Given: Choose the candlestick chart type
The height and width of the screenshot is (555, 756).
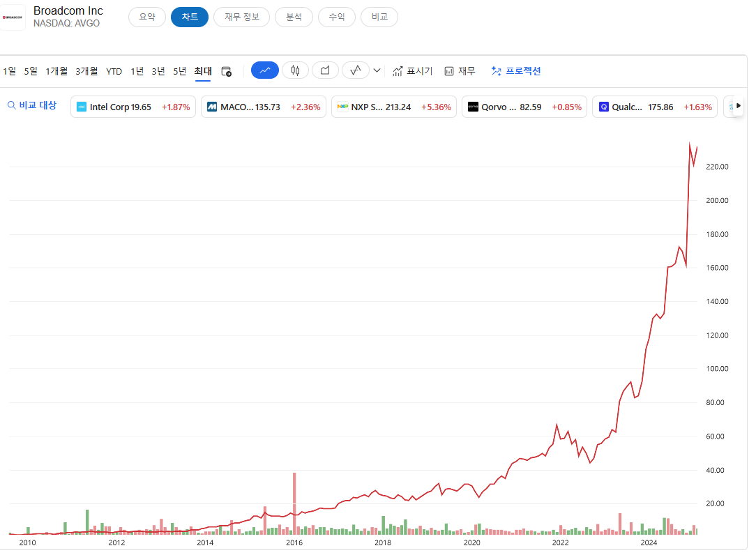Looking at the screenshot, I should coord(295,70).
